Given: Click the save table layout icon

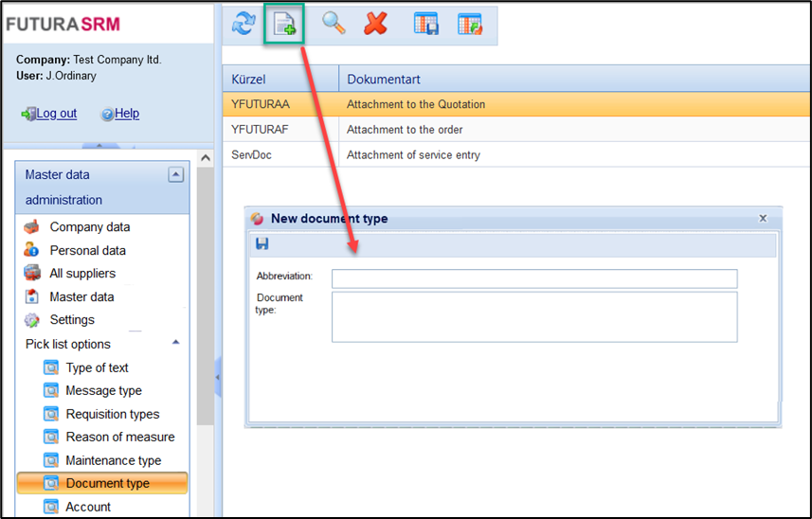Looking at the screenshot, I should point(425,24).
